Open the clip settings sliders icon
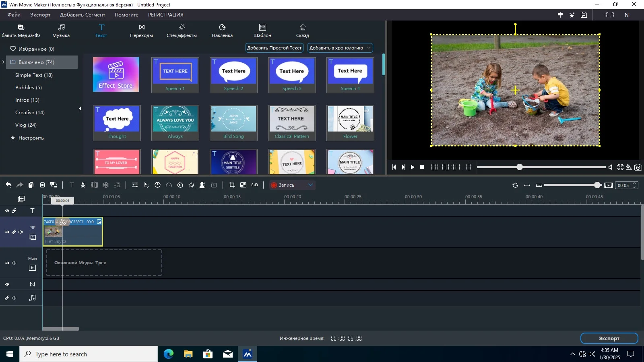 point(135,185)
